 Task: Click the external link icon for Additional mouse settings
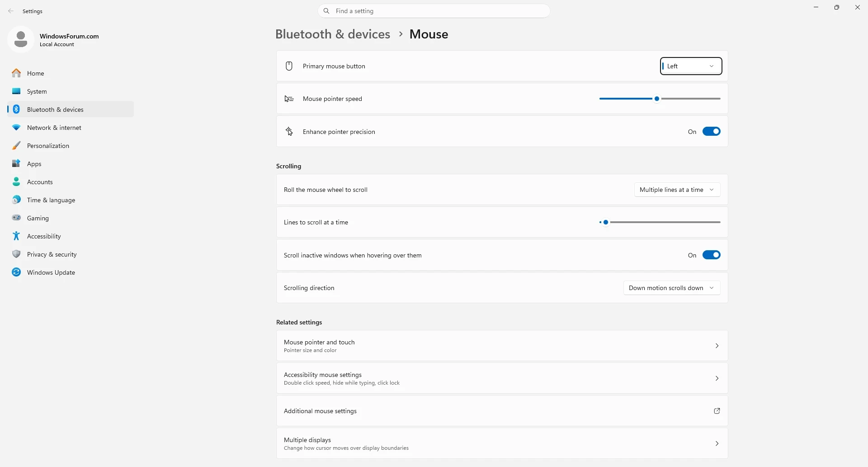click(x=717, y=411)
